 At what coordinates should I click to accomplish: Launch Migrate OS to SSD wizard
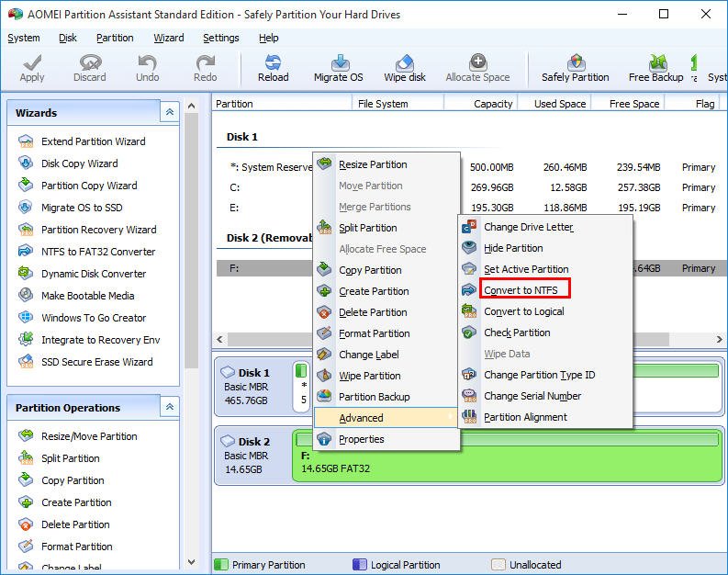tap(82, 208)
